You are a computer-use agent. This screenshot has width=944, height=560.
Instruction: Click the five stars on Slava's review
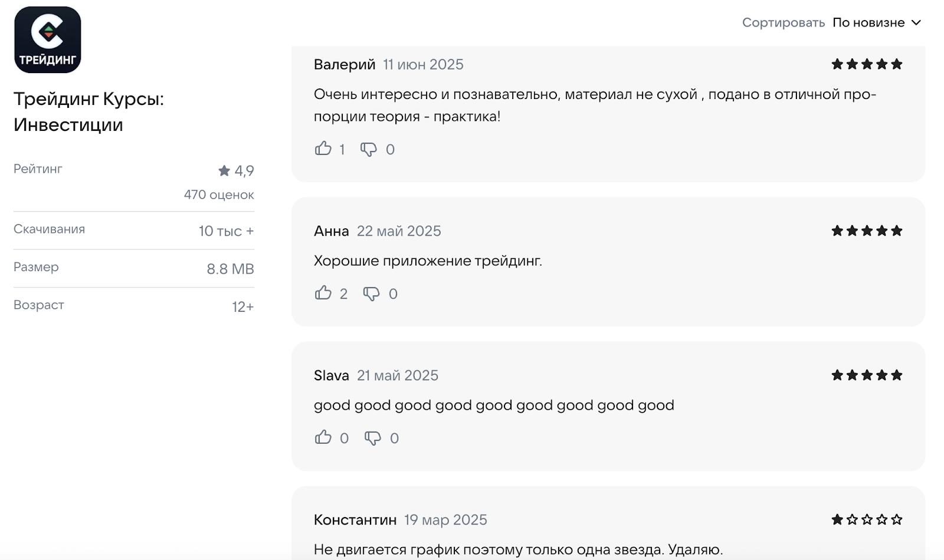[x=867, y=375]
